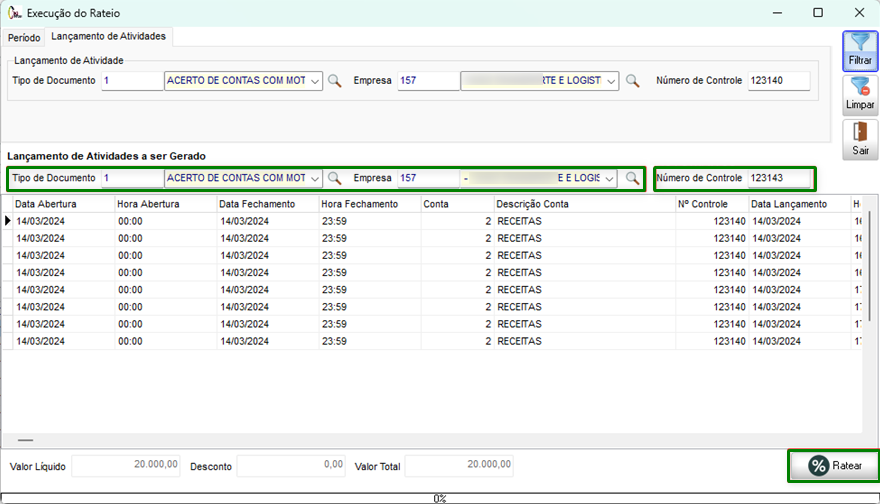Minimize the Execução do Rateio window
Screen dimensions: 880x504
click(x=777, y=12)
